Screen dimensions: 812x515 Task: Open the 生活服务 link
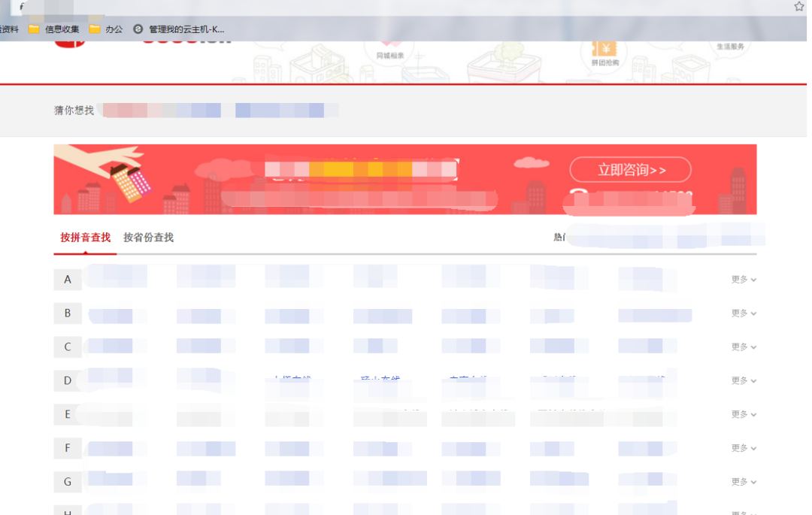pos(730,47)
